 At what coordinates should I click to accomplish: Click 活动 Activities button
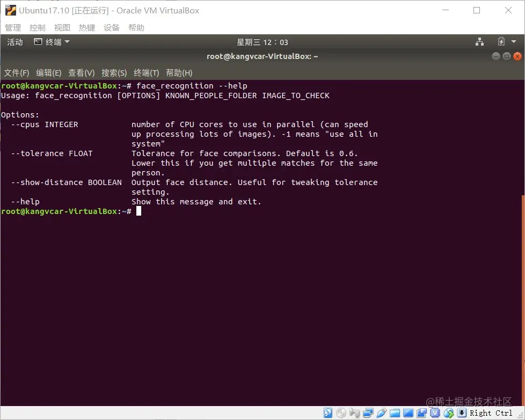(x=15, y=42)
